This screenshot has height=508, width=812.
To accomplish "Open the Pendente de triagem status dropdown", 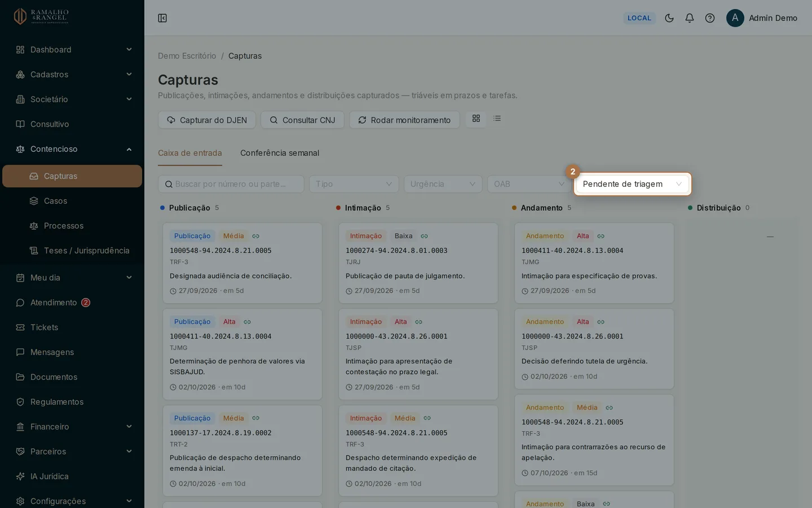I will (x=633, y=184).
